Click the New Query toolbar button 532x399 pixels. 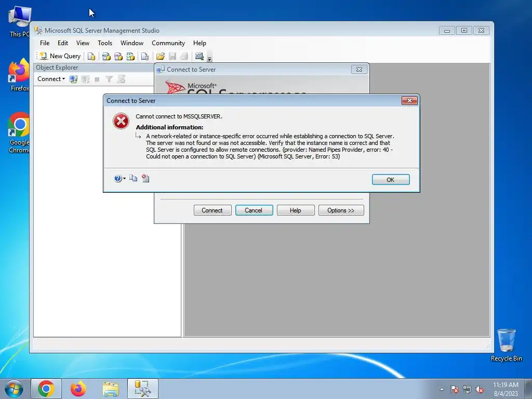pyautogui.click(x=60, y=56)
